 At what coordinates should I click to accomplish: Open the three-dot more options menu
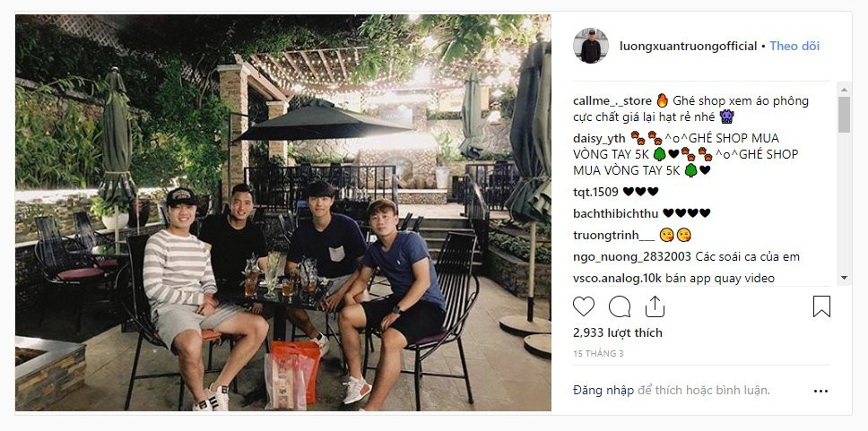(821, 392)
